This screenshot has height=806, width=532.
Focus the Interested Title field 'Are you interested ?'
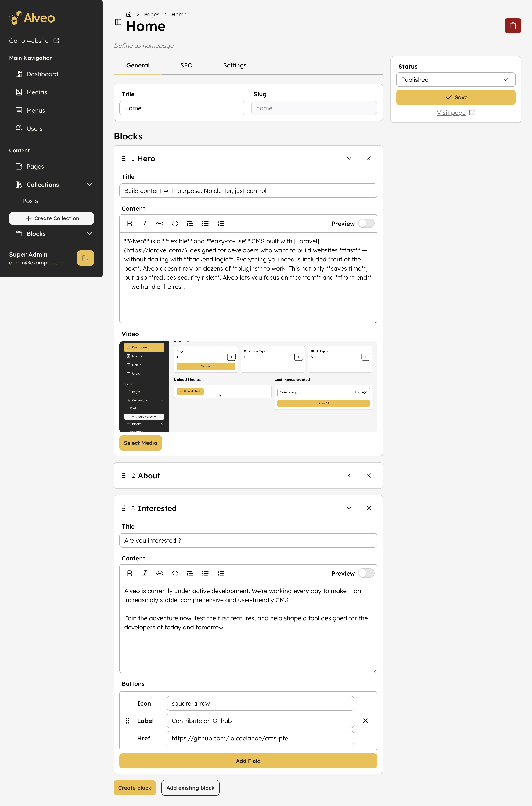(x=248, y=540)
